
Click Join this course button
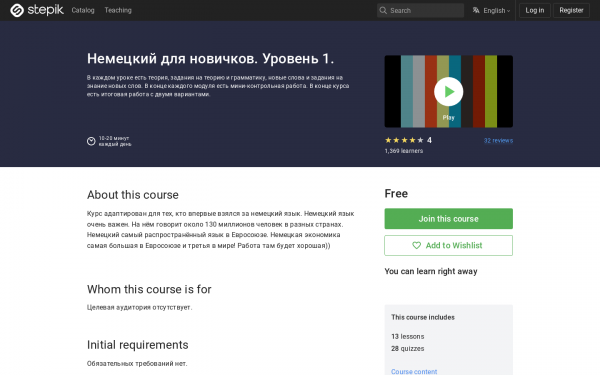(448, 218)
